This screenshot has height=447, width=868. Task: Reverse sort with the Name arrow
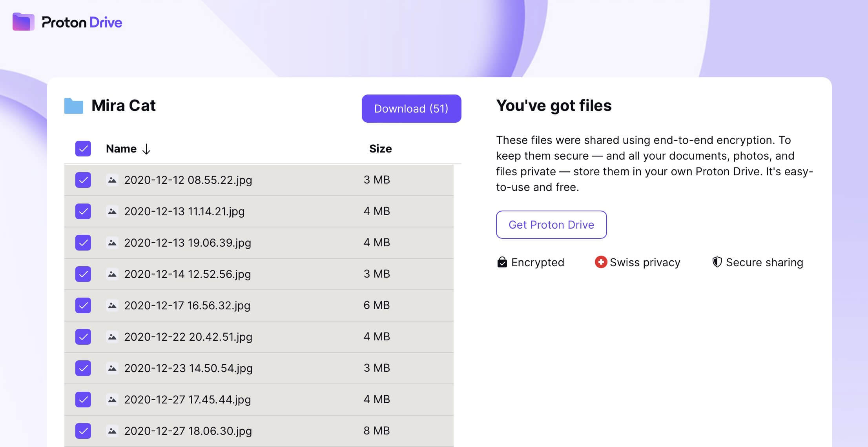tap(146, 149)
